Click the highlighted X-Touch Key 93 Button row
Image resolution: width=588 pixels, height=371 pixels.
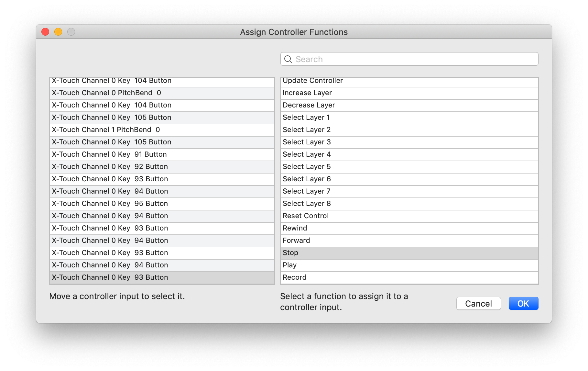(x=162, y=277)
